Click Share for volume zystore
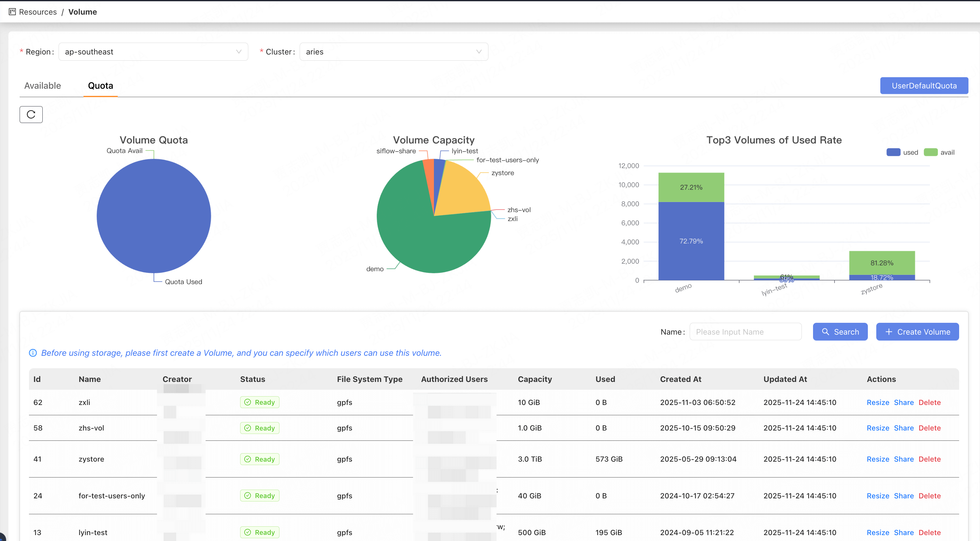This screenshot has height=541, width=980. tap(904, 459)
